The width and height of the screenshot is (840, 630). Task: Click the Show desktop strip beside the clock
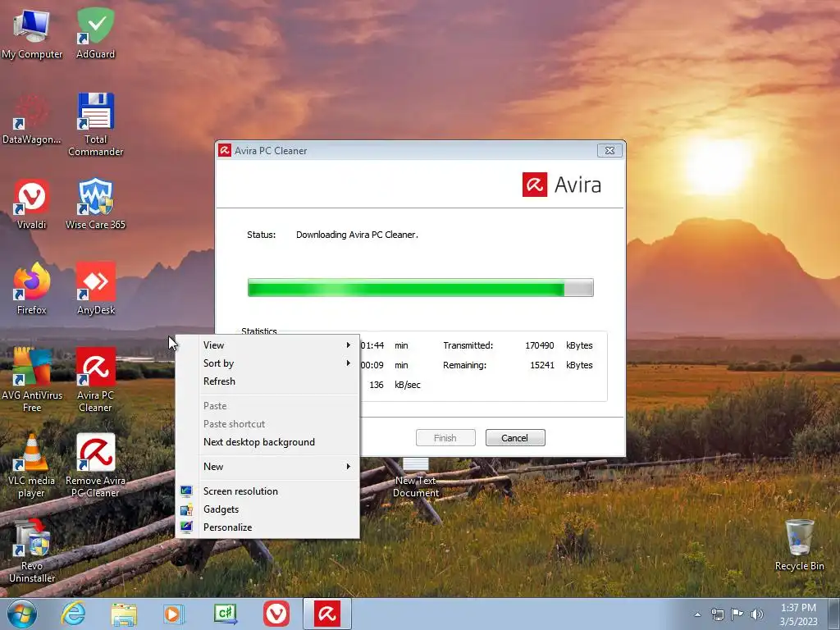tap(834, 614)
